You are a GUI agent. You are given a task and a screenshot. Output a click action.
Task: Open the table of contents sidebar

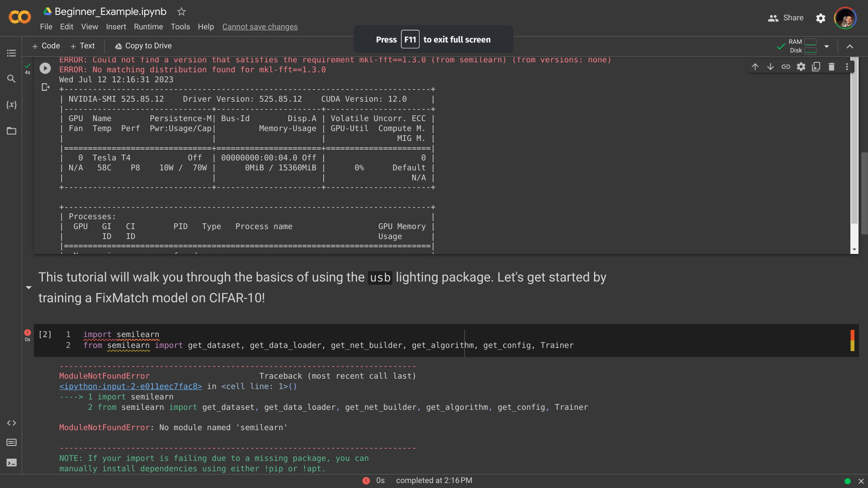[11, 53]
